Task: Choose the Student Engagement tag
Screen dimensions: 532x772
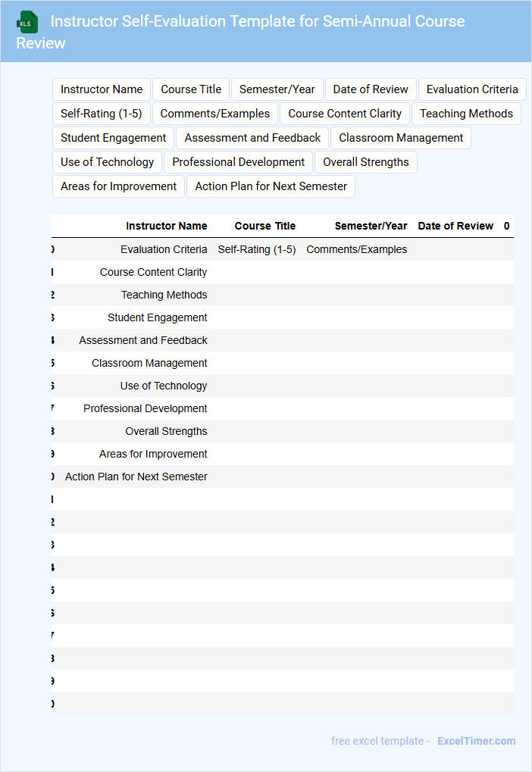Action: pos(114,138)
